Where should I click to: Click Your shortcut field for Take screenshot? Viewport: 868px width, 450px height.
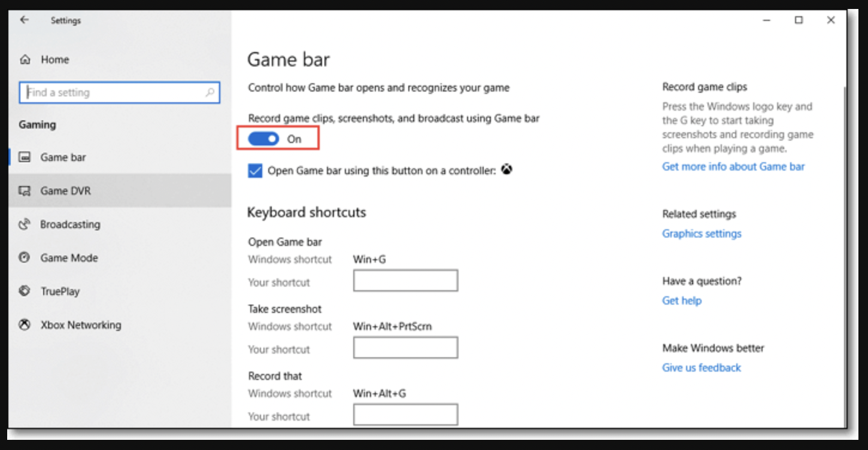click(x=405, y=348)
